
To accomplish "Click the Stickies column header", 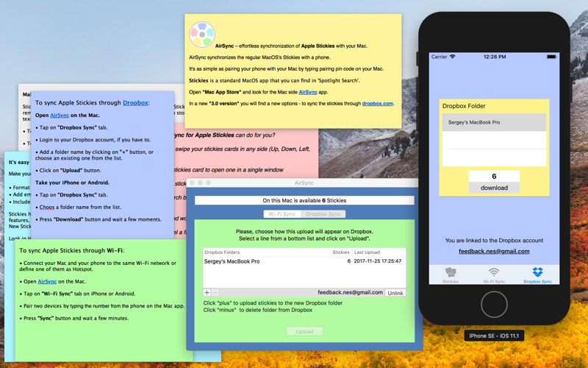I will point(341,252).
